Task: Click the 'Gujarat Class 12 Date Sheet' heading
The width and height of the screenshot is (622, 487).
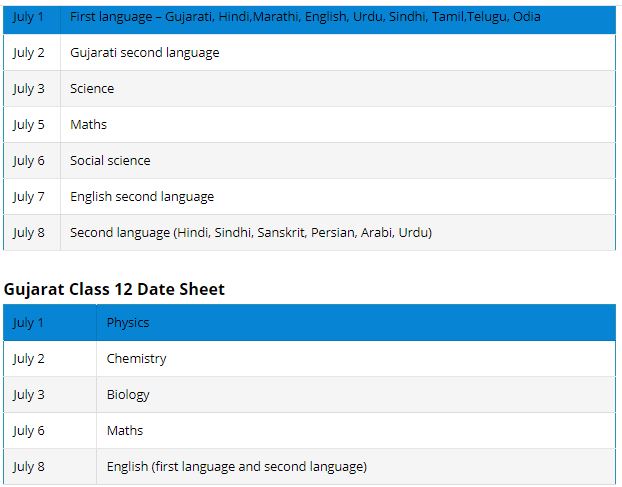Action: (x=114, y=289)
